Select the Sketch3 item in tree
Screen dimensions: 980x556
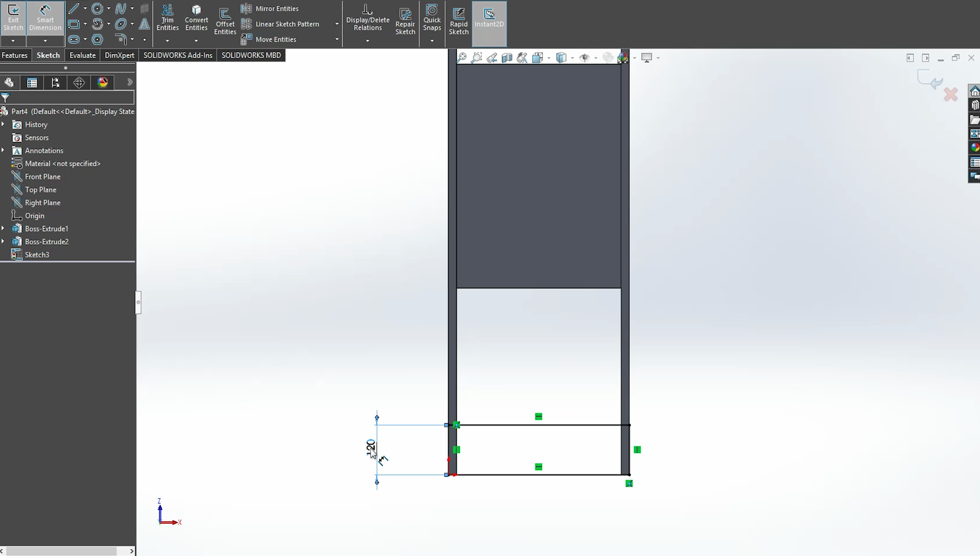pyautogui.click(x=37, y=254)
